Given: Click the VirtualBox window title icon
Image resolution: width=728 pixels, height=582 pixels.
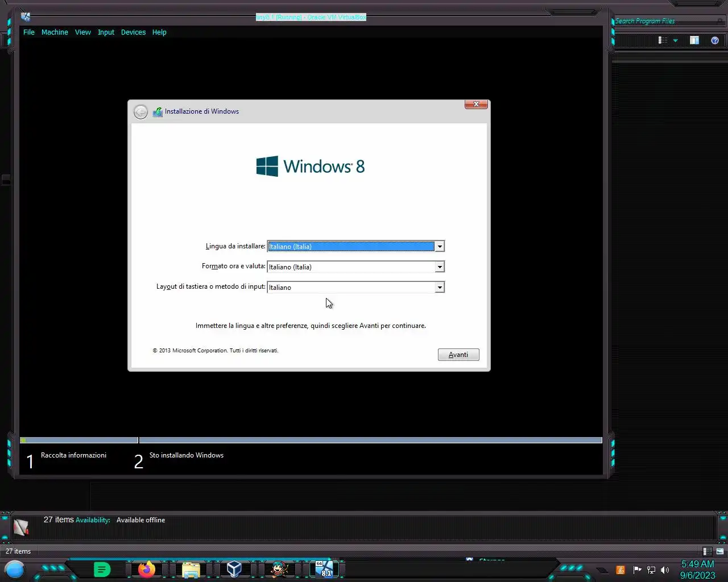Looking at the screenshot, I should pyautogui.click(x=26, y=16).
